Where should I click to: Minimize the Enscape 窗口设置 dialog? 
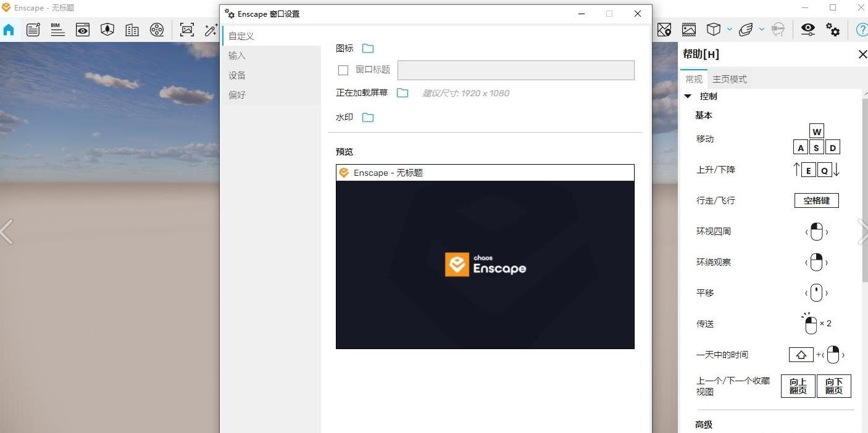[581, 14]
